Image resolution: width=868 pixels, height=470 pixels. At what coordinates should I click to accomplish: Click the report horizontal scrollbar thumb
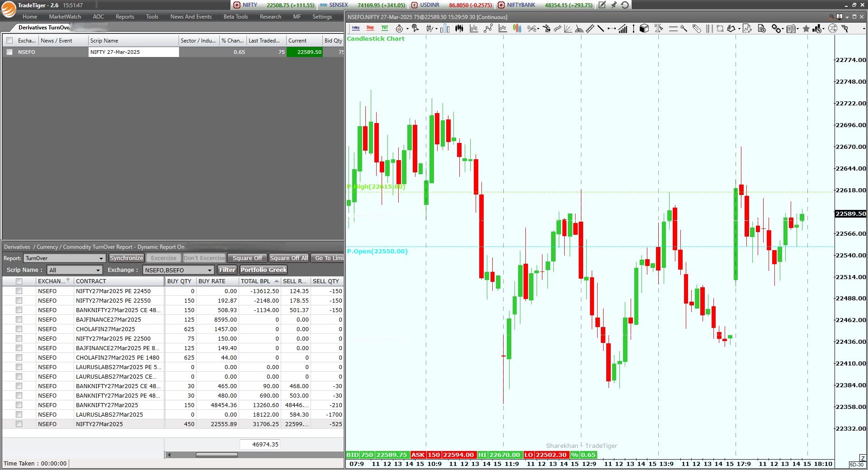[217, 455]
